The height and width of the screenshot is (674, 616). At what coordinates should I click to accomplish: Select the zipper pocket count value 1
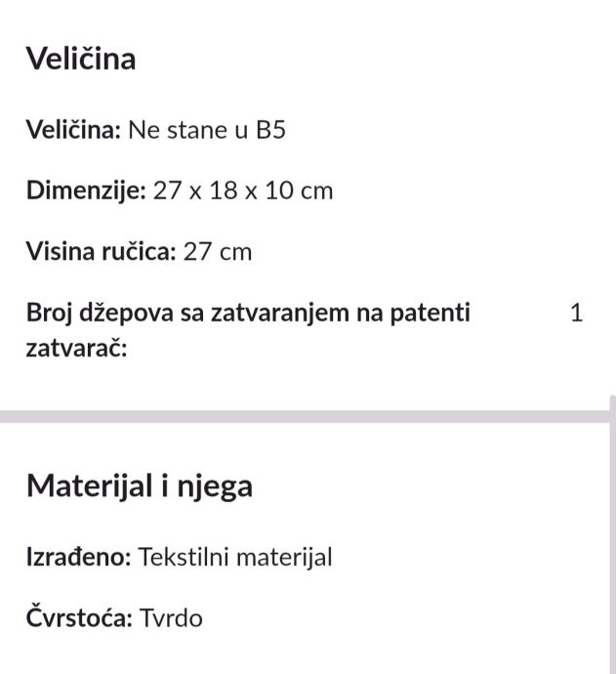(576, 314)
